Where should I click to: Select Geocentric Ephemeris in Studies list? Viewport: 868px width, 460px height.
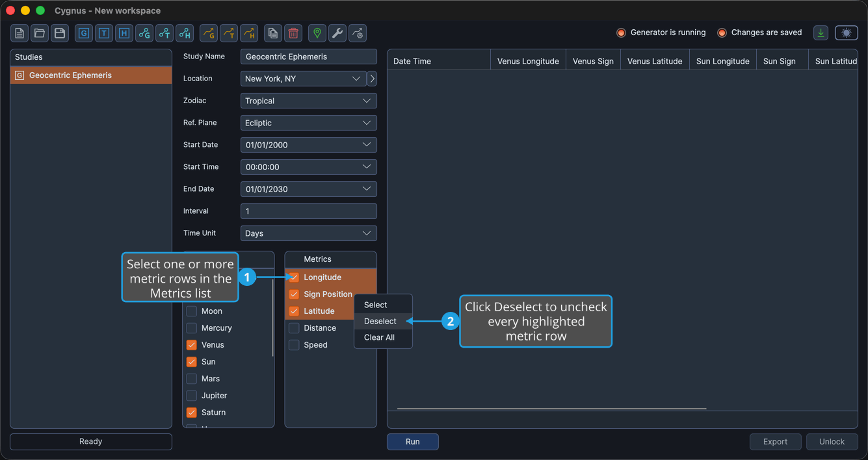click(91, 75)
